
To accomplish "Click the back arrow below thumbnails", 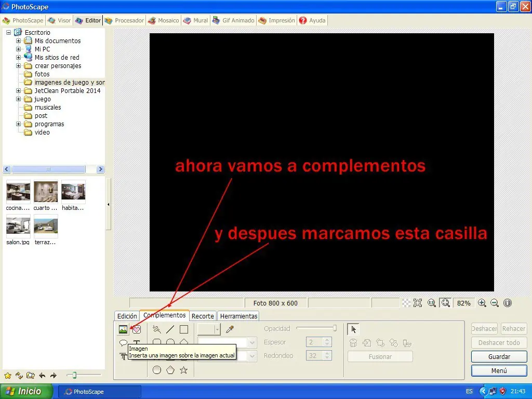I will pyautogui.click(x=42, y=375).
